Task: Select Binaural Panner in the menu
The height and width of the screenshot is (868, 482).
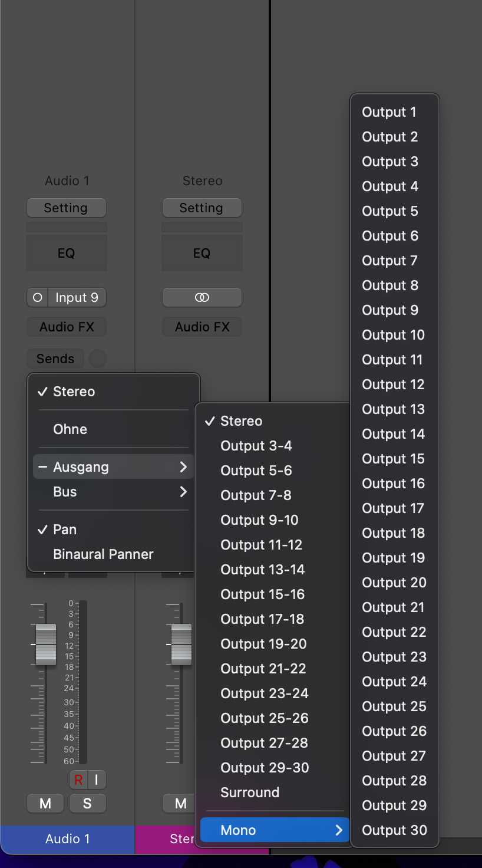Action: click(103, 554)
